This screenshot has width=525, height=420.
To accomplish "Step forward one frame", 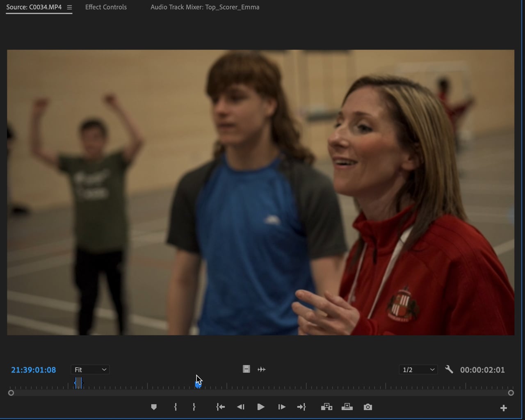I will click(281, 407).
